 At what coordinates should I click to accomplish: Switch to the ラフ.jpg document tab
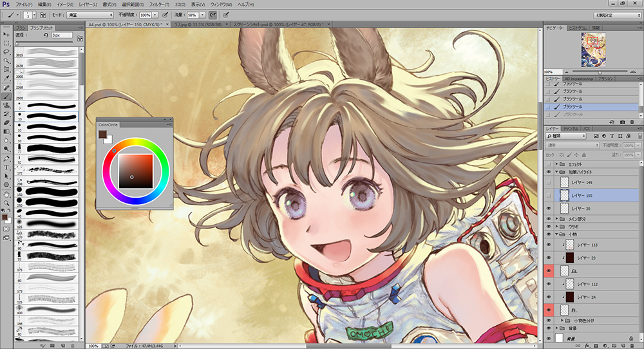[x=197, y=24]
